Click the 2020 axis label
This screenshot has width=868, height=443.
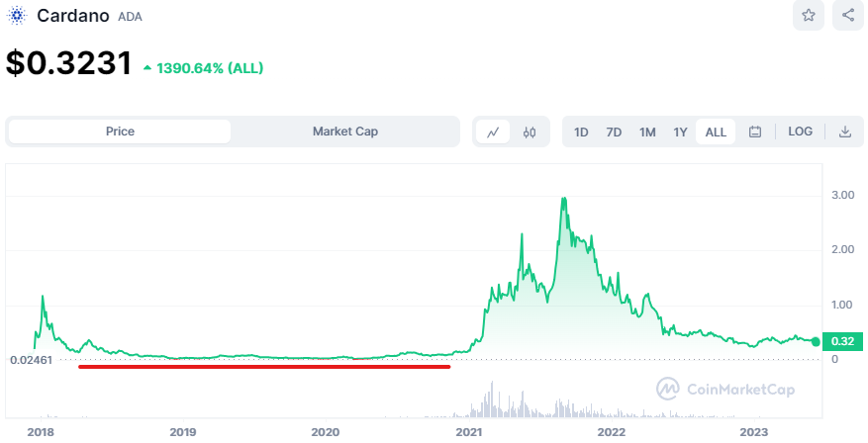(326, 432)
